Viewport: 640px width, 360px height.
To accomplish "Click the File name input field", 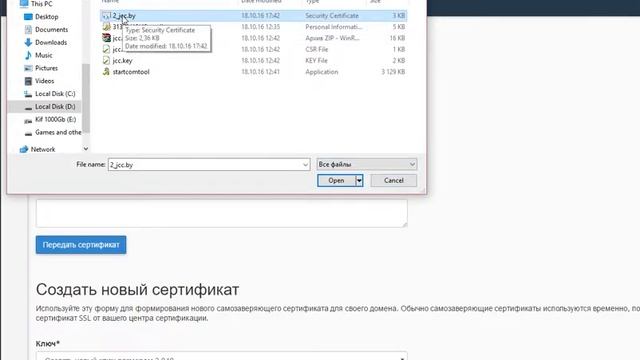I will pos(204,165).
